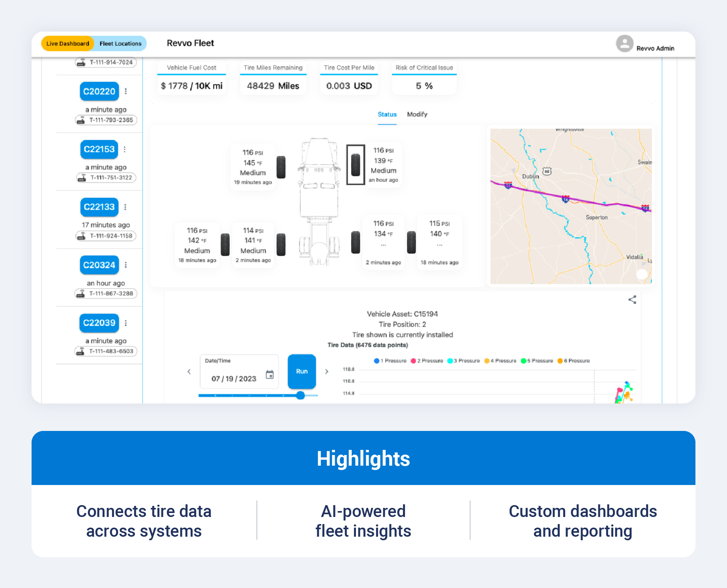Toggle 6 Pressure legend series
The image size is (727, 588).
point(573,361)
